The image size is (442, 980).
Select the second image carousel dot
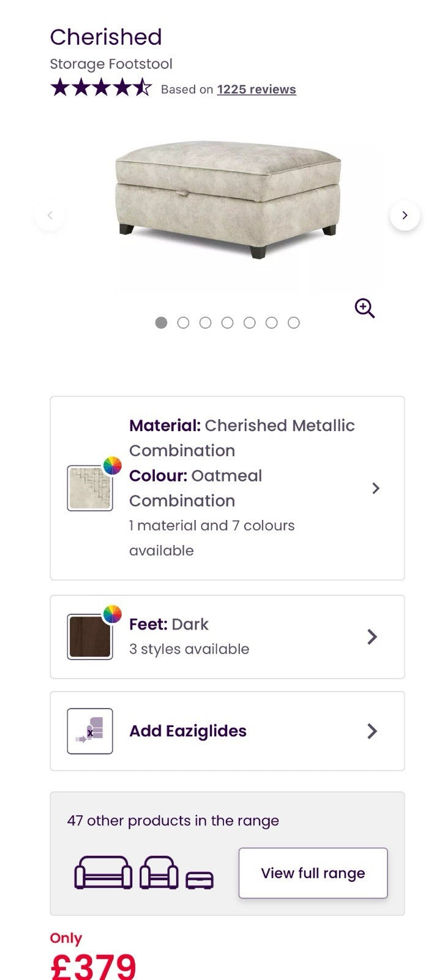(x=183, y=323)
